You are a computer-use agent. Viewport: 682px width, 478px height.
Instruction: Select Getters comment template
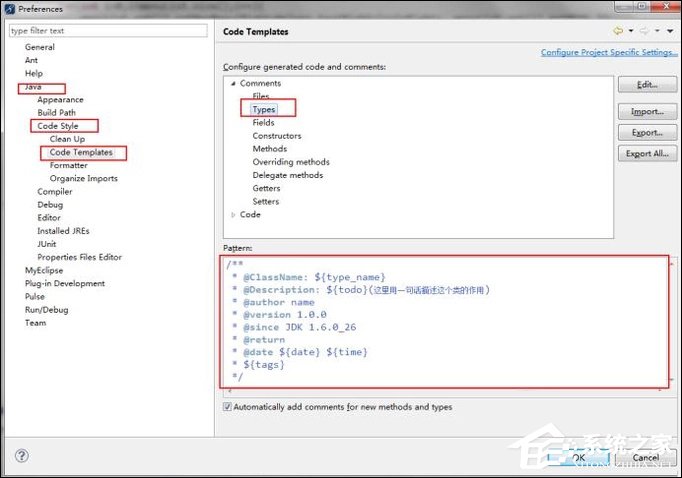[x=266, y=188]
